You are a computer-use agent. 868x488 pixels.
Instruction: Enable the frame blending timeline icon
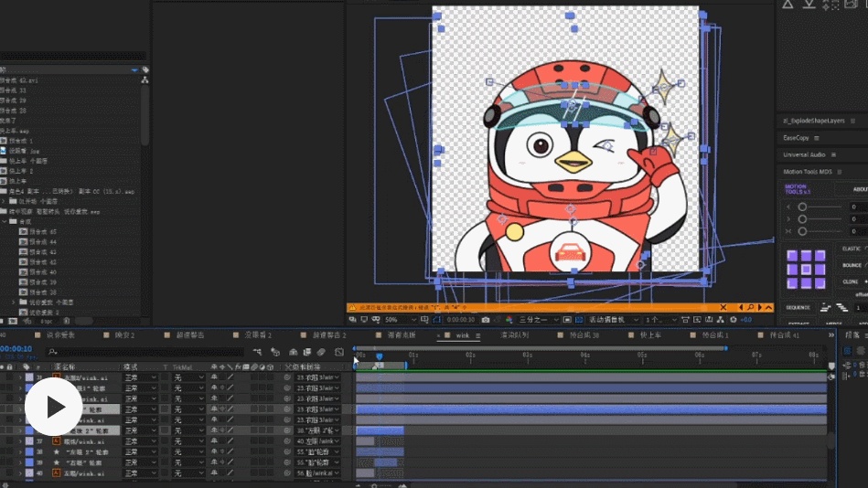[x=307, y=352]
